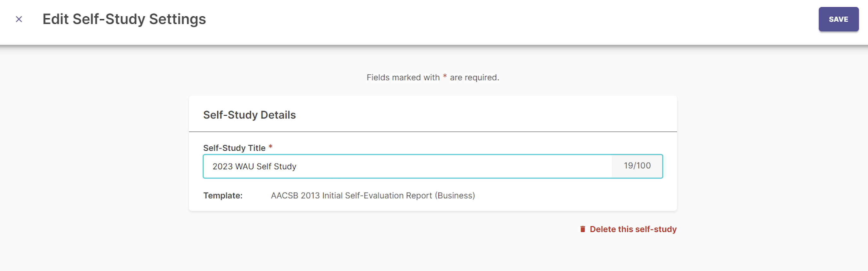The width and height of the screenshot is (868, 271).
Task: Select the Template label
Action: 223,196
